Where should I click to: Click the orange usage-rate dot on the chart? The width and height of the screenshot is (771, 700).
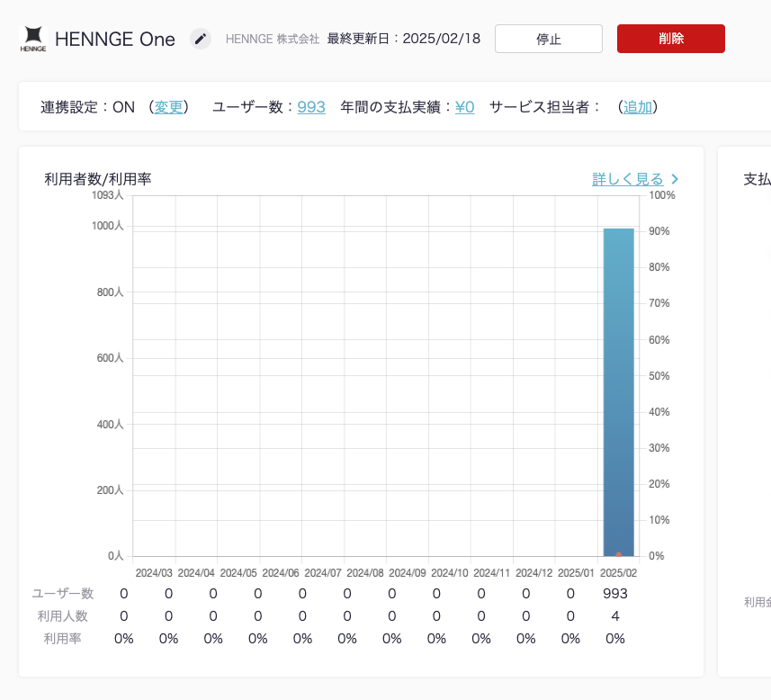click(x=619, y=554)
